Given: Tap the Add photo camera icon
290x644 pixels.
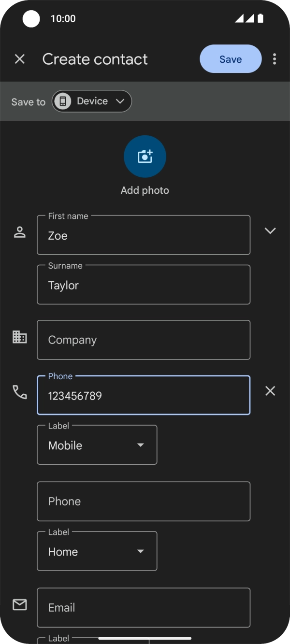Looking at the screenshot, I should (145, 157).
